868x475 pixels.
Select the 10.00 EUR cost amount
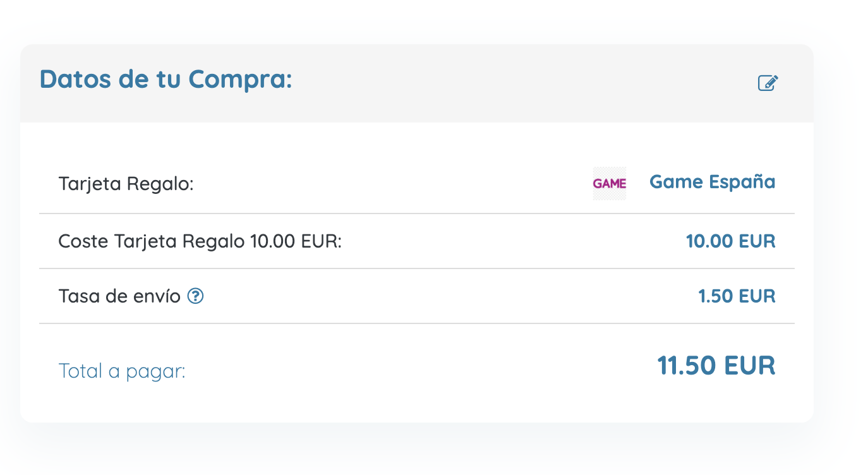pyautogui.click(x=730, y=241)
